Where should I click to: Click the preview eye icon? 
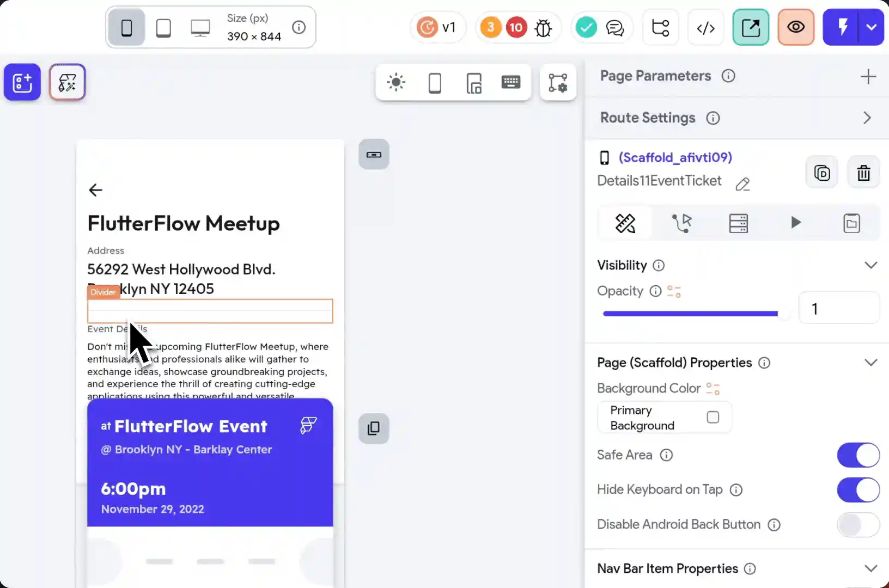pos(795,27)
